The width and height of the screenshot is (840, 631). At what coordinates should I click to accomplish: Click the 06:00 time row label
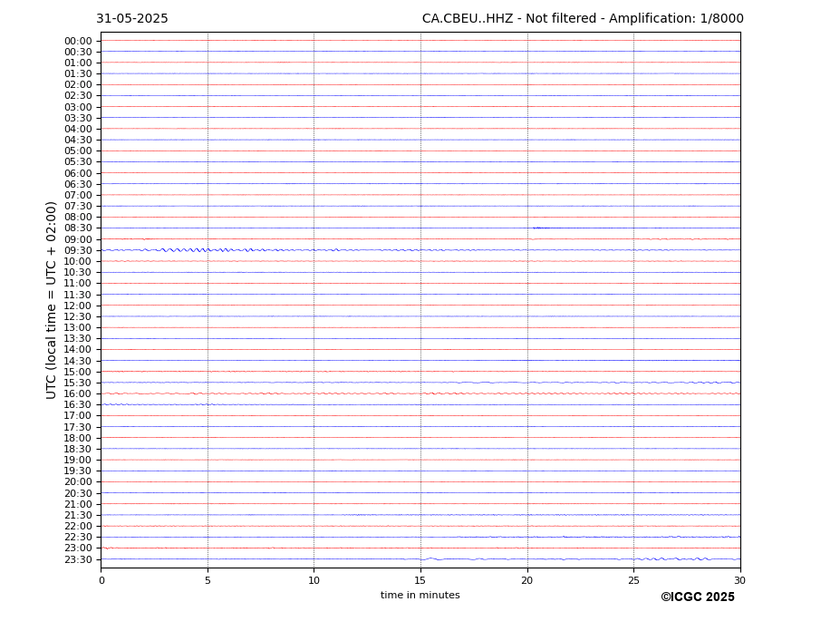point(78,173)
